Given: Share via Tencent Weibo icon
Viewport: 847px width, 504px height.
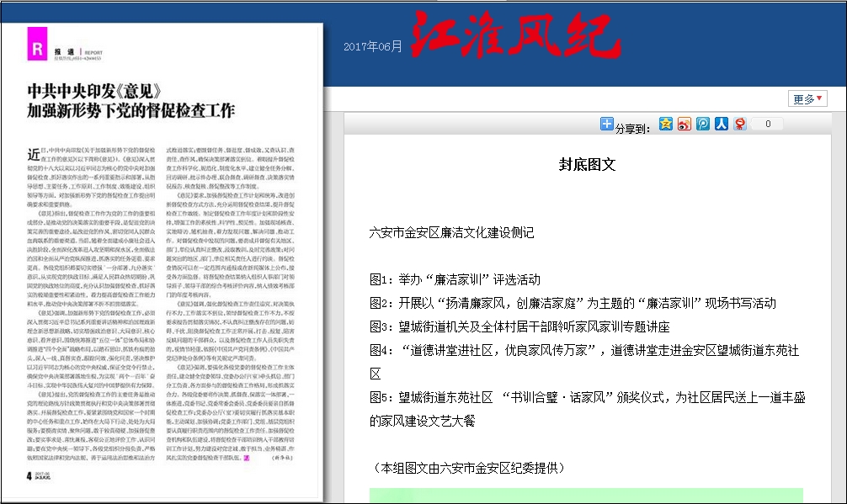Looking at the screenshot, I should pyautogui.click(x=703, y=124).
